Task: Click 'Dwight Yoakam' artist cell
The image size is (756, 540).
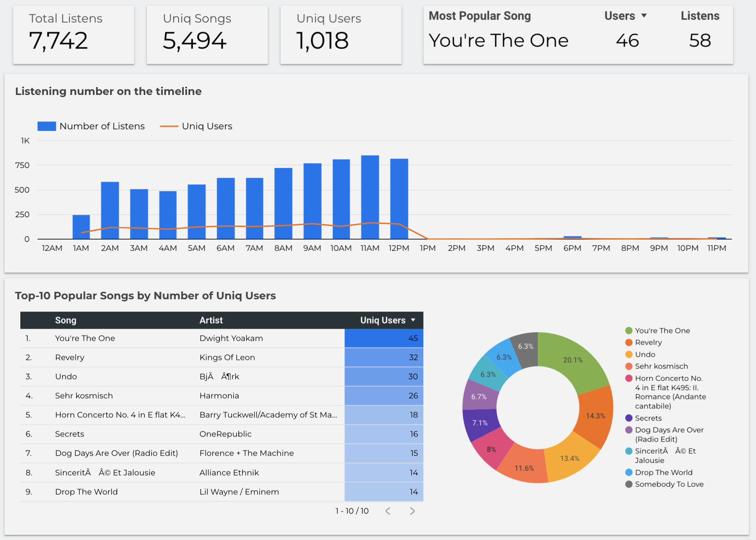Action: tap(231, 338)
